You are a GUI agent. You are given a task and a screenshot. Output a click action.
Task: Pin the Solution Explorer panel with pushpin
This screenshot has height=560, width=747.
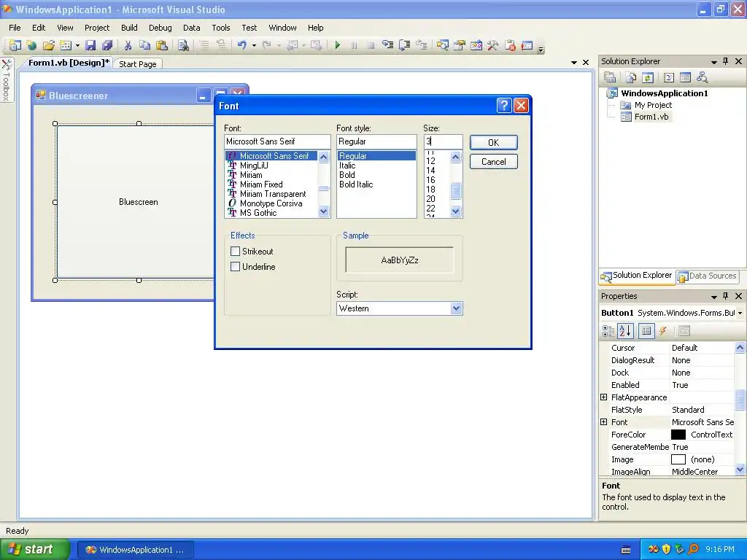point(726,61)
